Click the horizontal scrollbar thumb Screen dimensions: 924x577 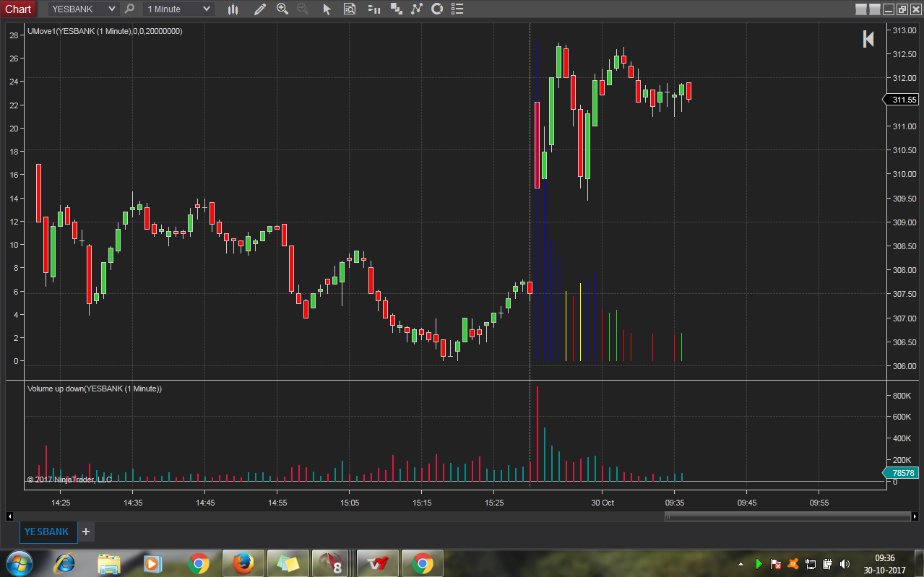click(x=787, y=516)
